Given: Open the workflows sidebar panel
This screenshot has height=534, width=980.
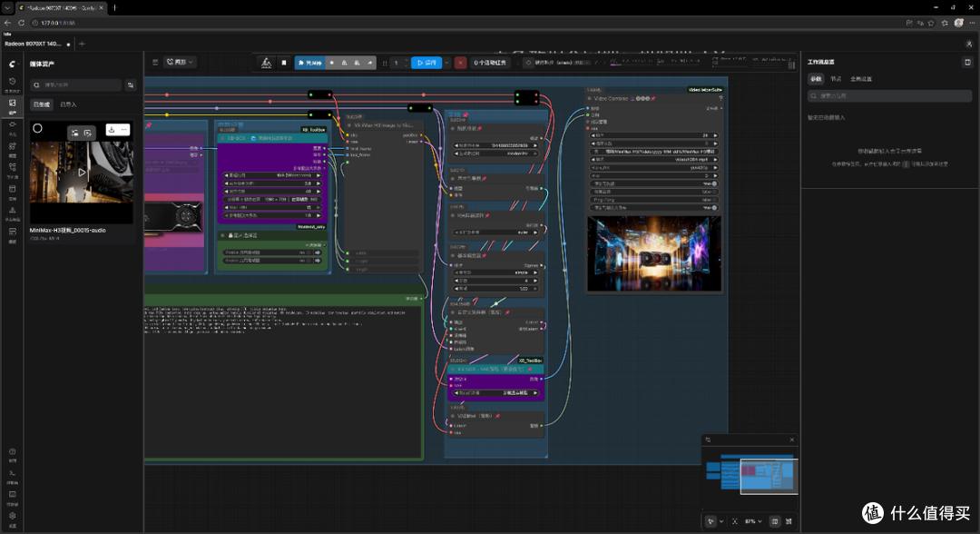Looking at the screenshot, I should point(12,170).
